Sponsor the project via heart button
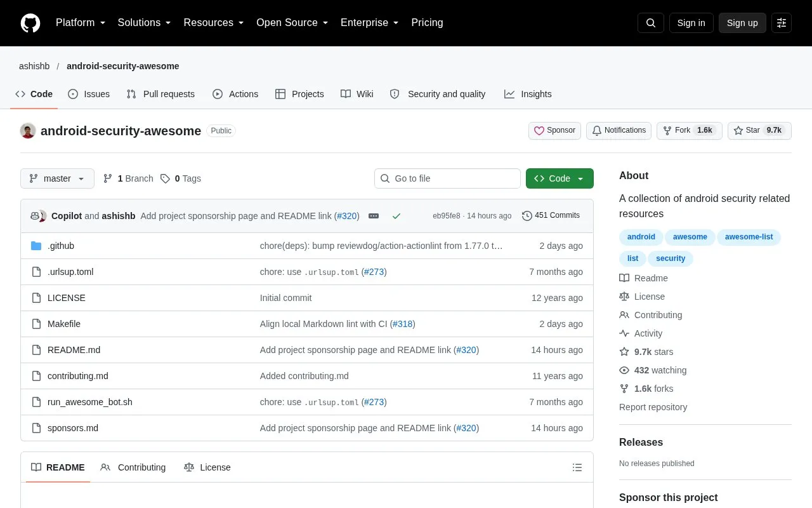 (x=554, y=131)
